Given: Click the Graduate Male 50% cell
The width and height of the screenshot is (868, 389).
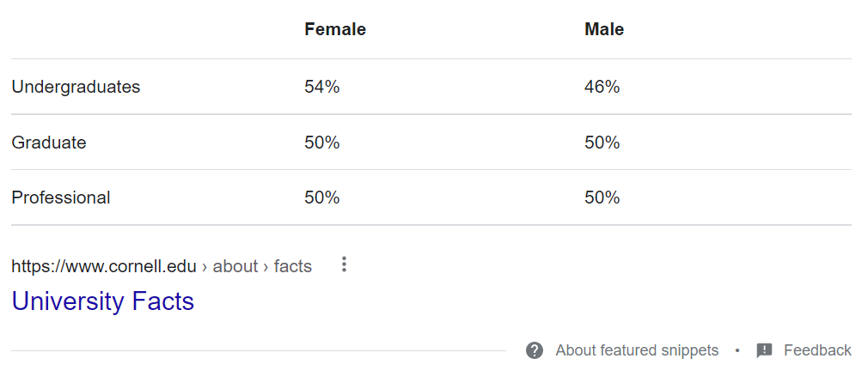Looking at the screenshot, I should pos(602,143).
